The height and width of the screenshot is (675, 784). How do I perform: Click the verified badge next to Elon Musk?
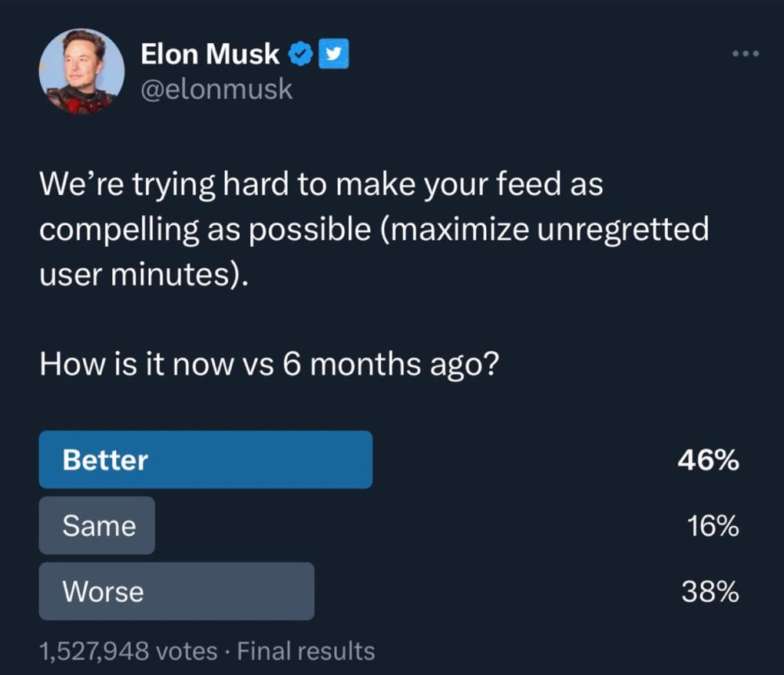pos(300,53)
